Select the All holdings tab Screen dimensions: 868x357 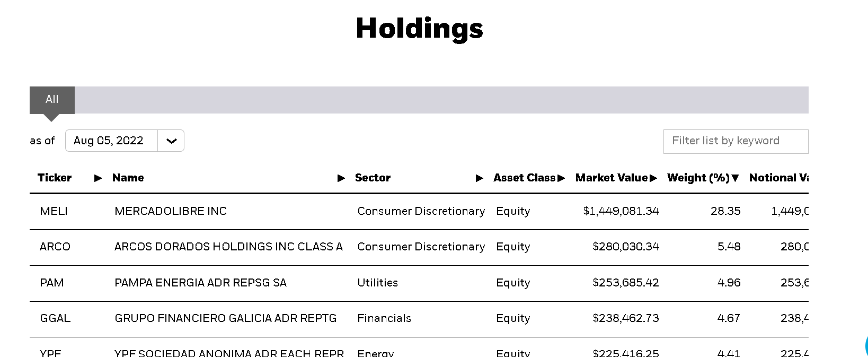(52, 100)
